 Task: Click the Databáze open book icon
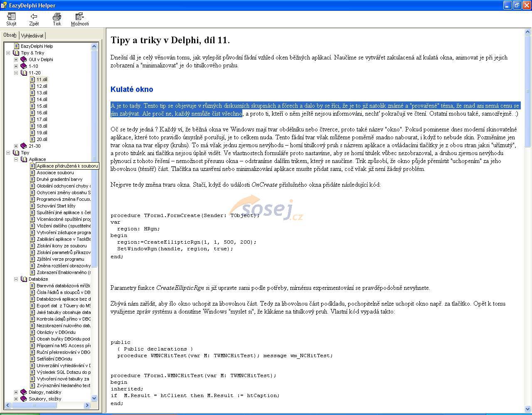click(24, 279)
